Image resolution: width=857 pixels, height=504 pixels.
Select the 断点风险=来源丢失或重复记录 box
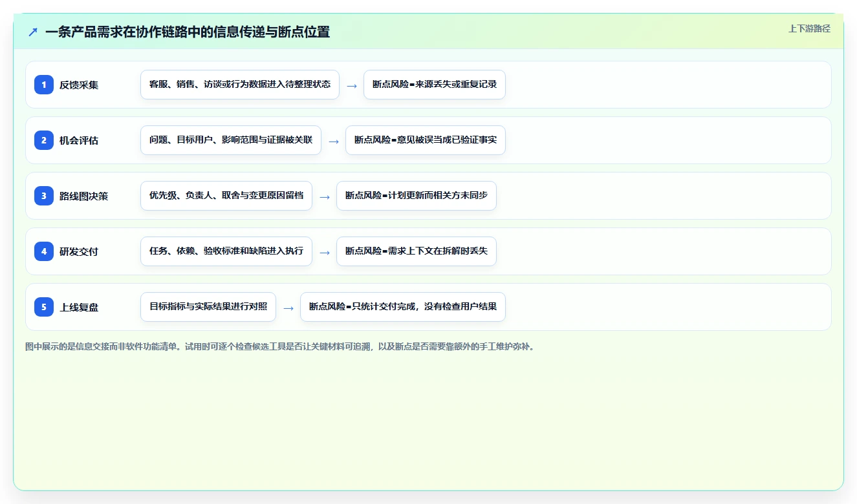click(435, 85)
